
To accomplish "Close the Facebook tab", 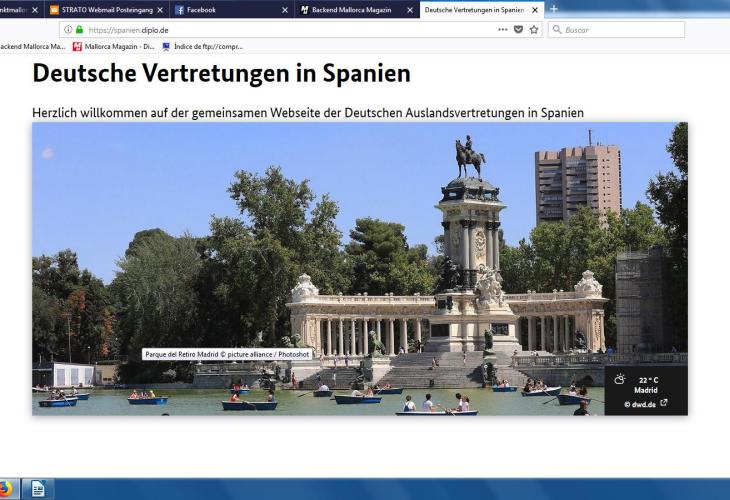I will point(285,10).
